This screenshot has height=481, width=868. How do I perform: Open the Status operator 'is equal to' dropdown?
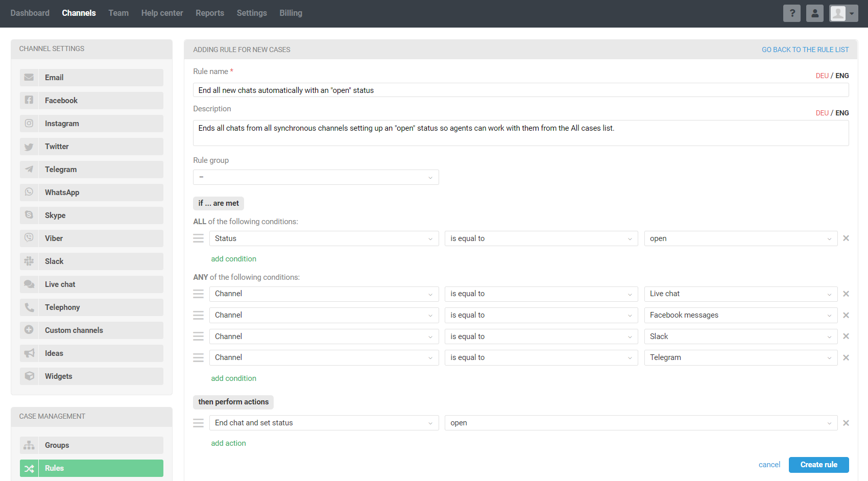tap(541, 238)
